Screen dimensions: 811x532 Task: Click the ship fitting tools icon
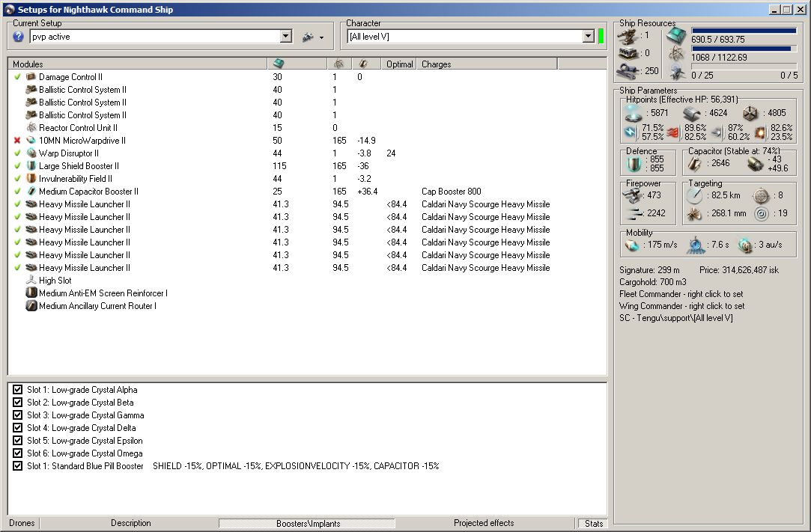[308, 37]
